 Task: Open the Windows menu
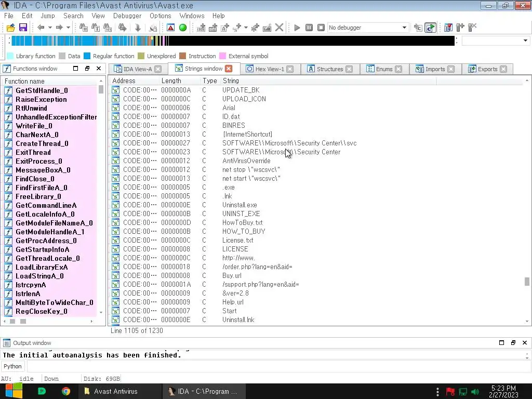(192, 16)
